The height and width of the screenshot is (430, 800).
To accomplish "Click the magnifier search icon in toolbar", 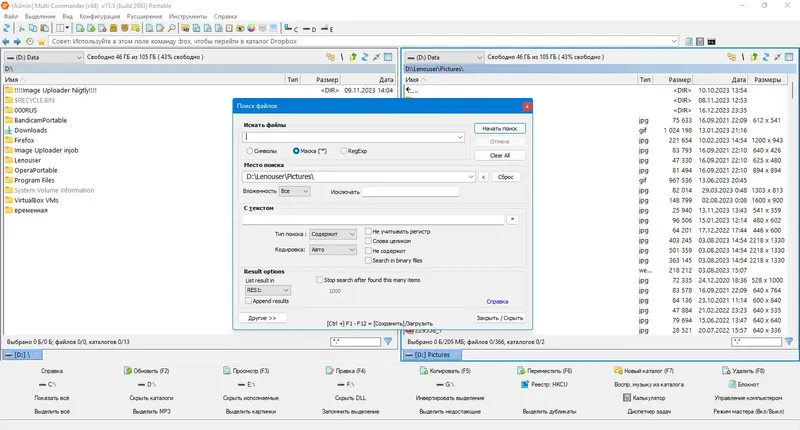I will coord(171,29).
